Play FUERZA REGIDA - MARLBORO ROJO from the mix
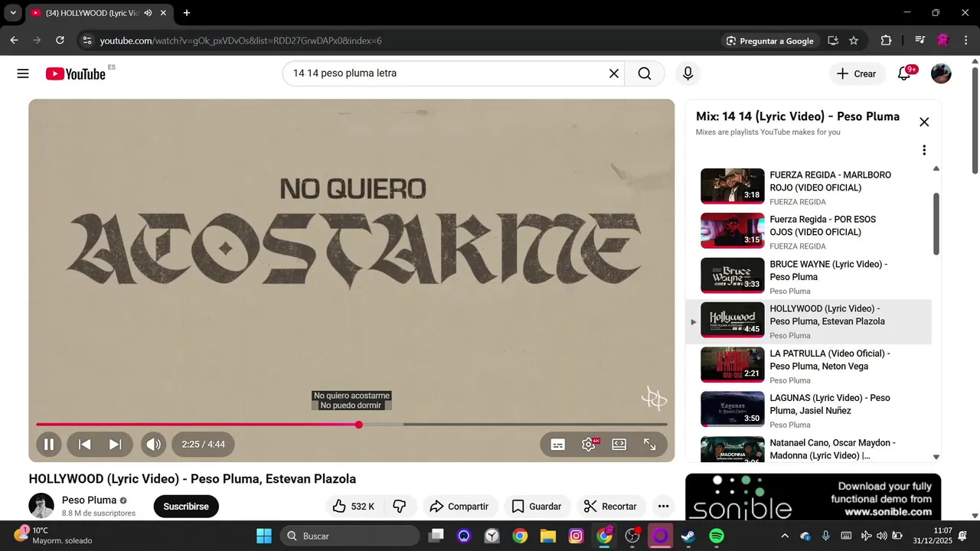The height and width of the screenshot is (551, 980). pos(808,187)
